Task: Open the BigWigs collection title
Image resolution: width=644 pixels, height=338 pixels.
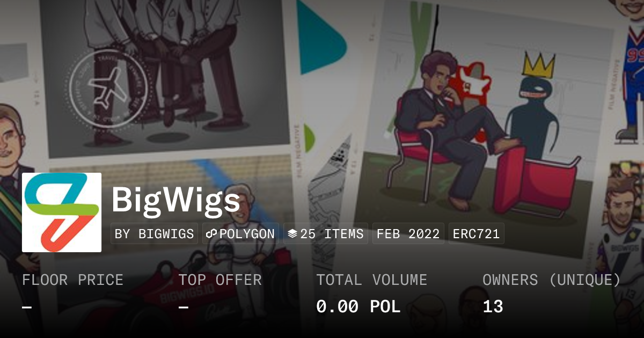Action: 176,200
